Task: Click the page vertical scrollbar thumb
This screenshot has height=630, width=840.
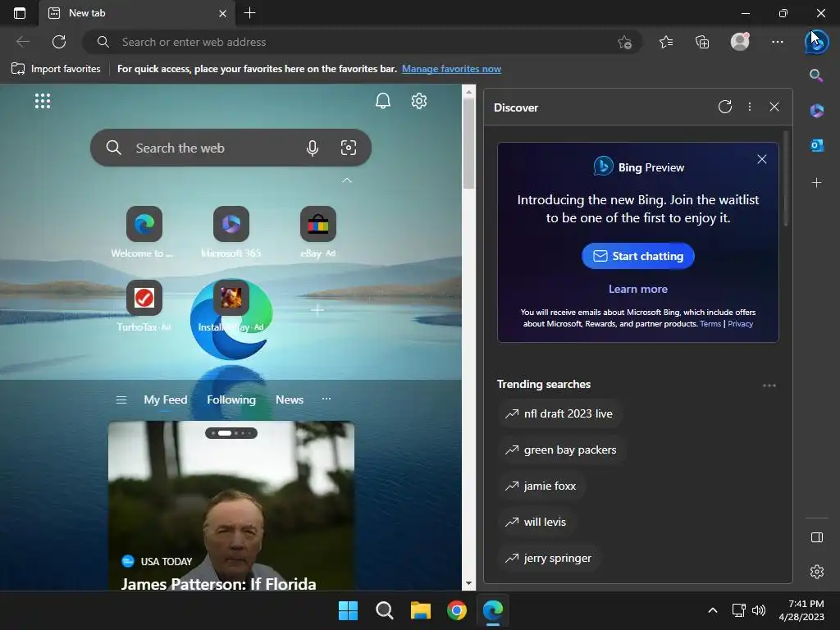Action: point(468,144)
